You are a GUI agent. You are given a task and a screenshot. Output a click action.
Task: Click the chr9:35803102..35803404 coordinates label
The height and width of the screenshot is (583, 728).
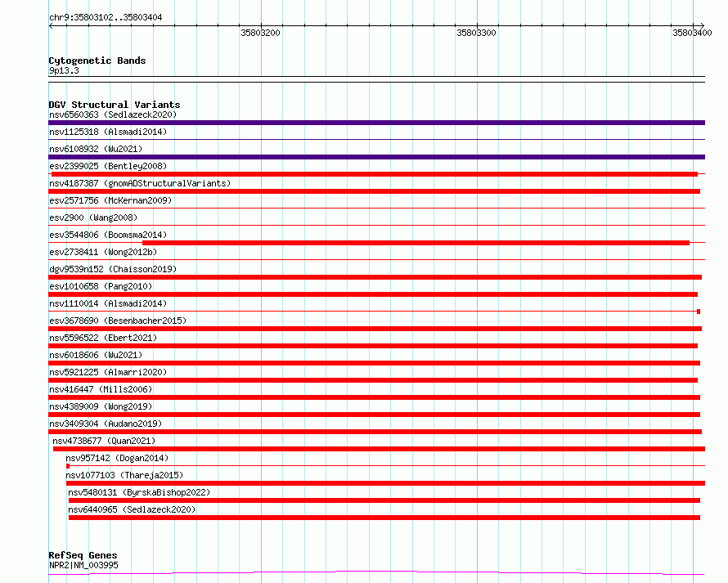coord(106,17)
